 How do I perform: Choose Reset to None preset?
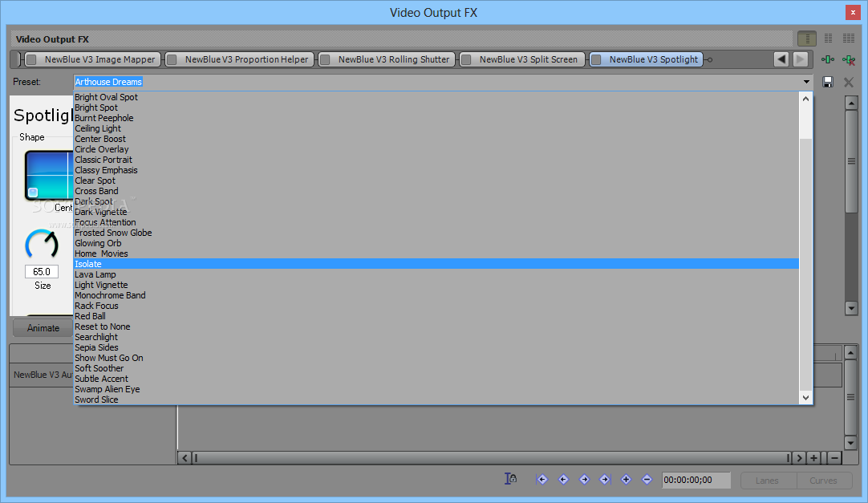436,327
